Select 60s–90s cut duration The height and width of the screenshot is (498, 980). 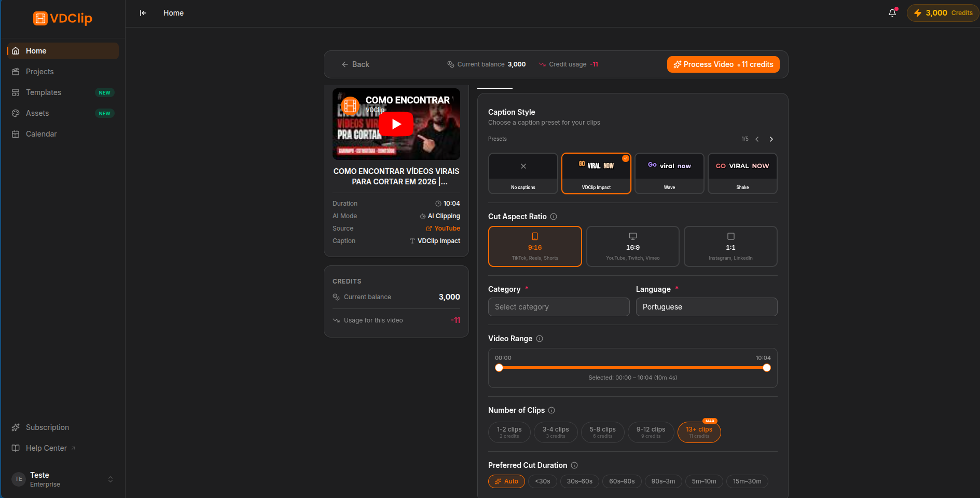[622, 481]
